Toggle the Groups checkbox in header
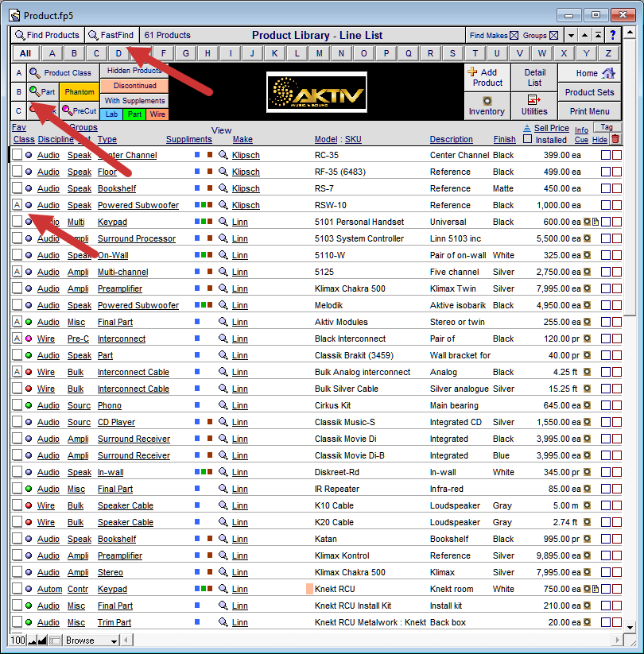644x654 pixels. [553, 36]
